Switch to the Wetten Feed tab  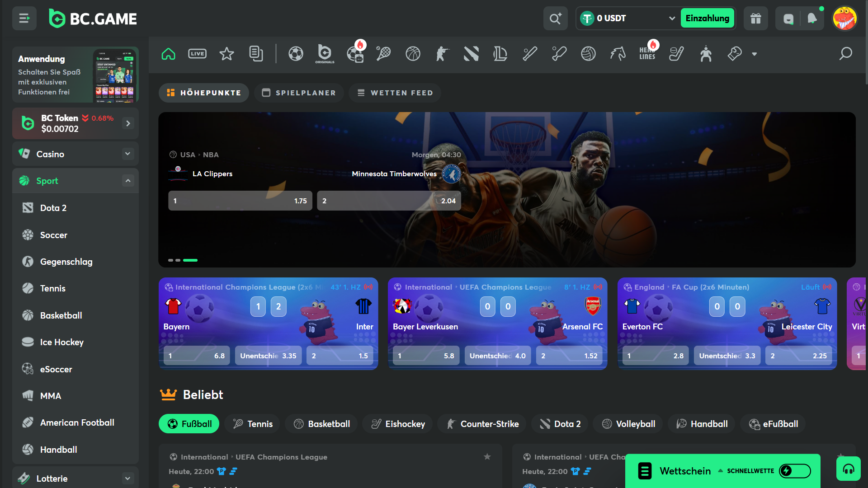(394, 93)
